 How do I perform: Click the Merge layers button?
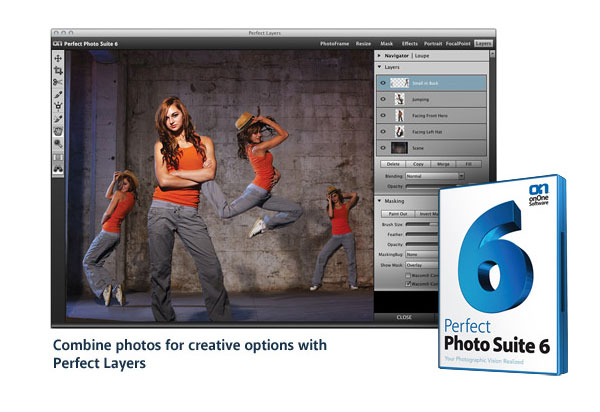pos(443,164)
